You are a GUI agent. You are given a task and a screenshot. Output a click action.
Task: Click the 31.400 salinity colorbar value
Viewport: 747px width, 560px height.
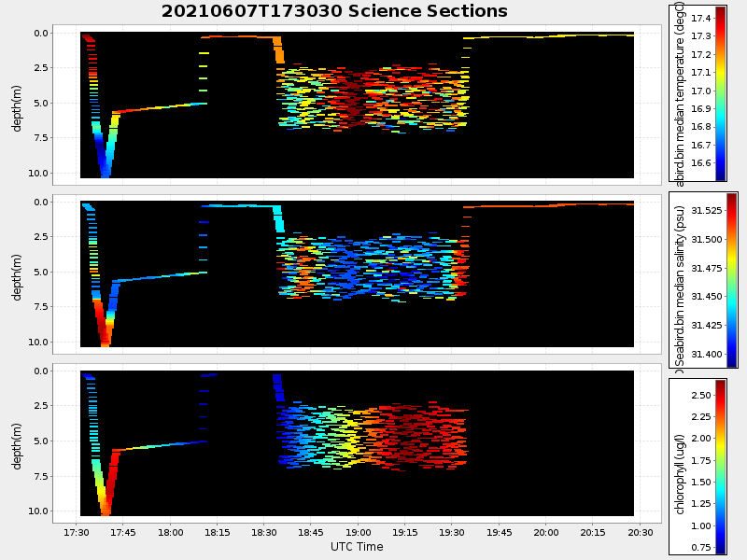(x=707, y=354)
